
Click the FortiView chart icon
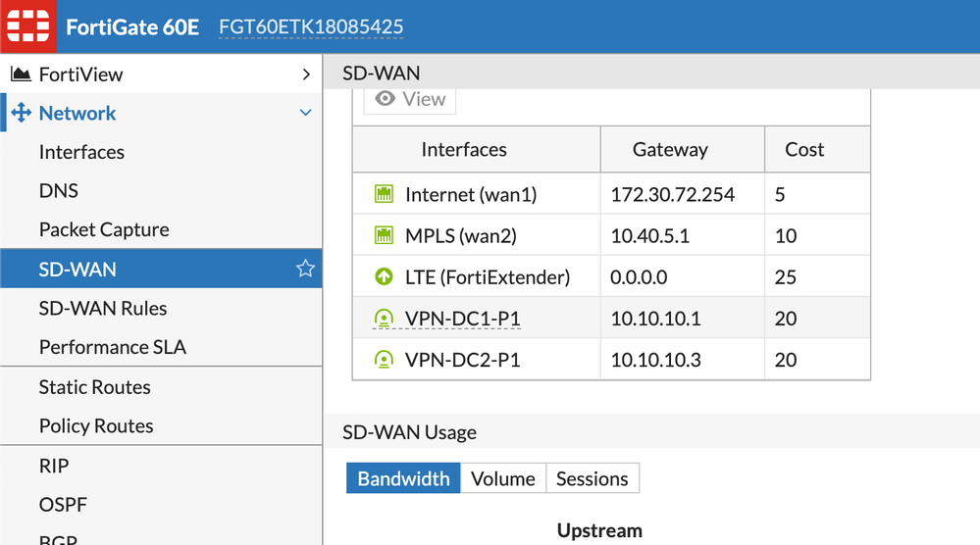click(x=21, y=74)
